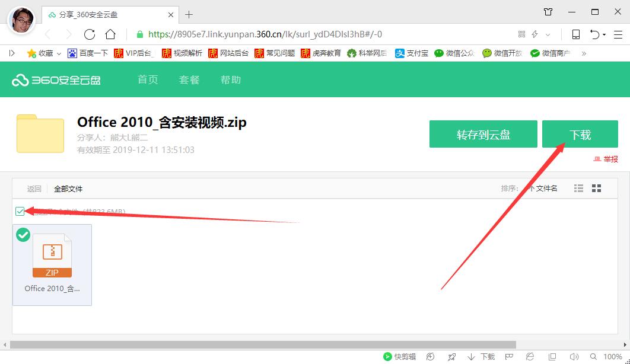Open the VIP后台 bookmark

click(134, 53)
